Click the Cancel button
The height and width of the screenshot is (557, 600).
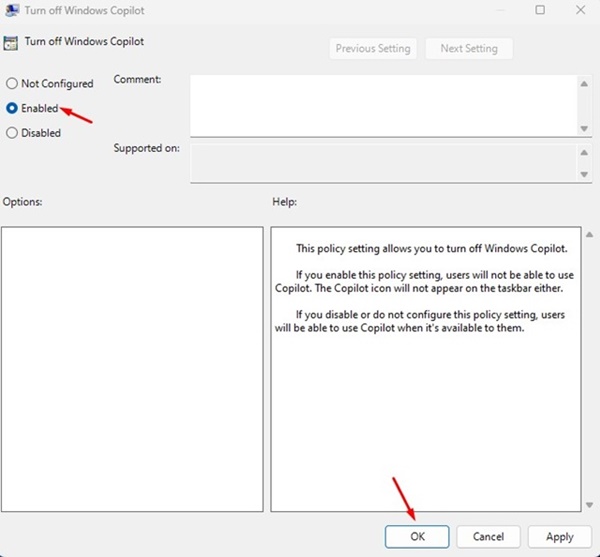488,536
